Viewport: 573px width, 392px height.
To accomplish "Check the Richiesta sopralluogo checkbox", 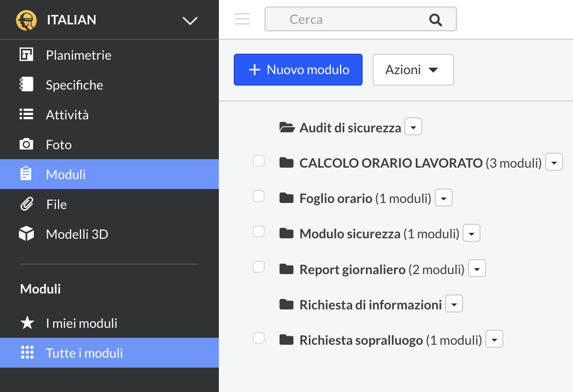I will coord(259,338).
